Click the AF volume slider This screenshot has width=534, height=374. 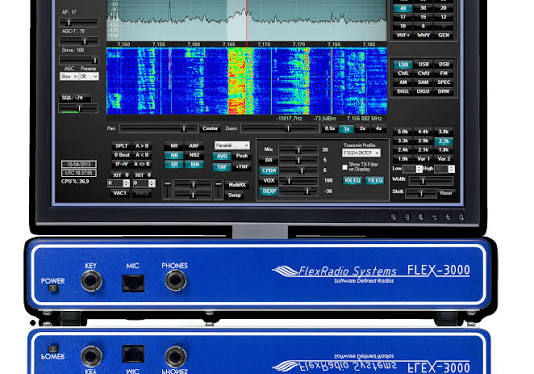coord(79,22)
